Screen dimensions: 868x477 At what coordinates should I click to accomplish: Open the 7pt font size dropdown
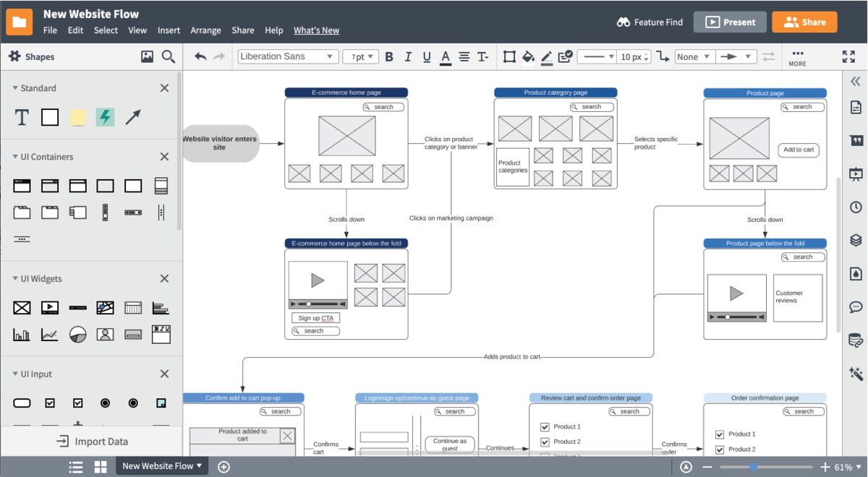click(x=359, y=56)
